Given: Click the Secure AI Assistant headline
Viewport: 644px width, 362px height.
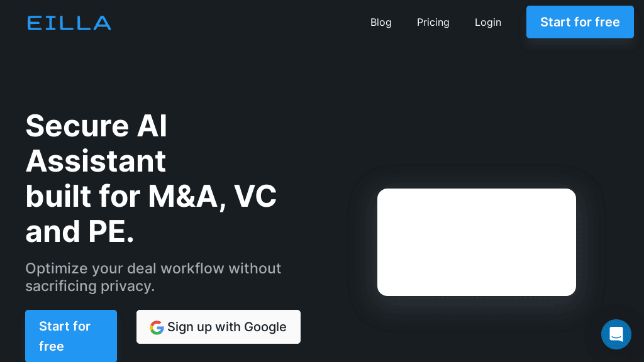Looking at the screenshot, I should (96, 143).
